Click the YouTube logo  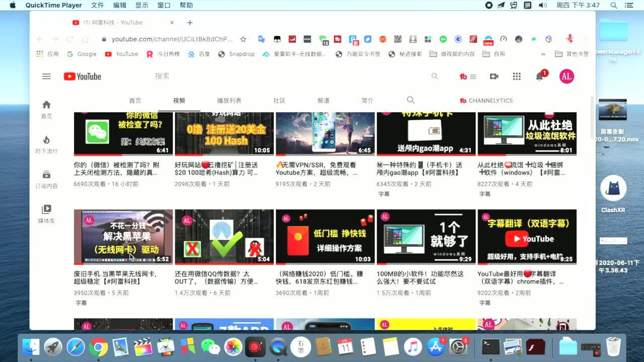tap(82, 76)
